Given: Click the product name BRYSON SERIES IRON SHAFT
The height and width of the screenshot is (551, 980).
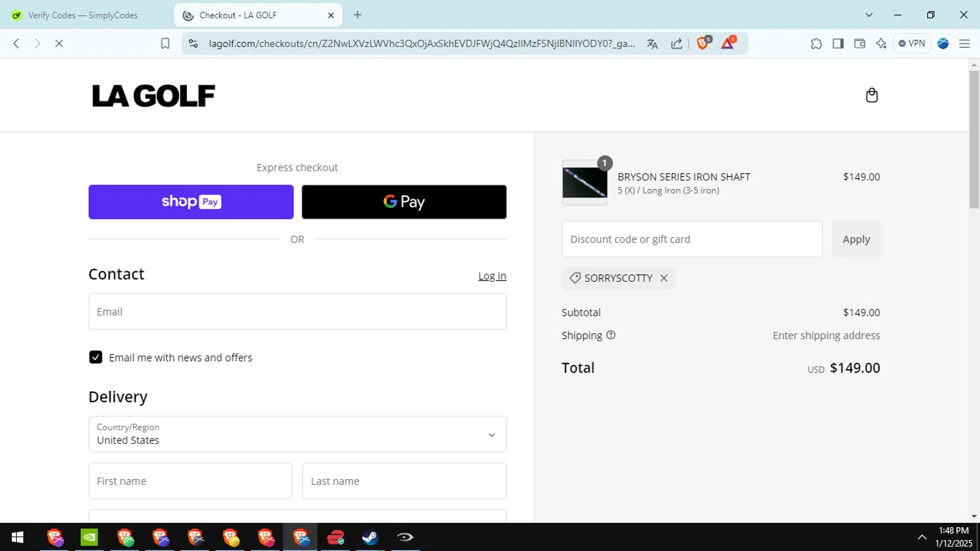Looking at the screenshot, I should (684, 177).
